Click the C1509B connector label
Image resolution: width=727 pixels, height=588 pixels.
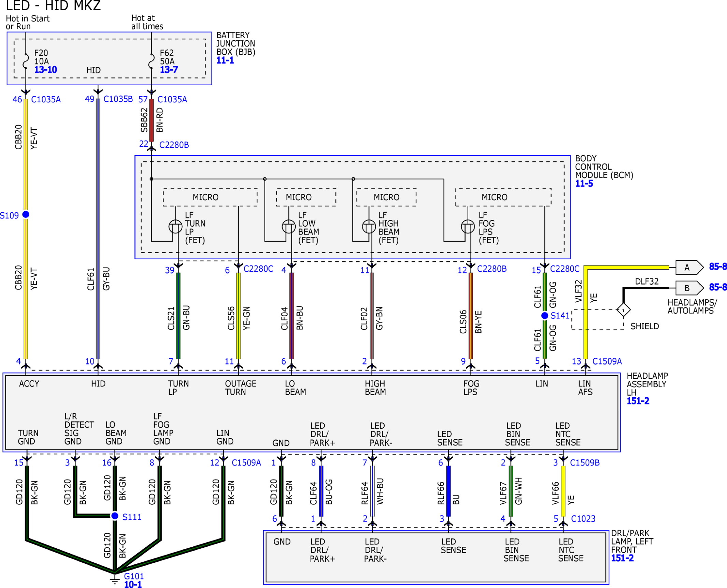click(585, 463)
